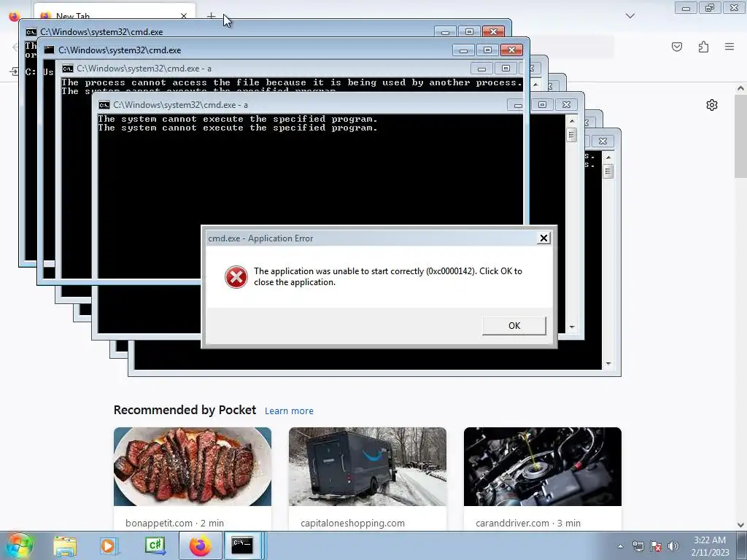Screen dimensions: 747x560
Task: Close the backmost cmd.exe window
Action: pos(493,32)
